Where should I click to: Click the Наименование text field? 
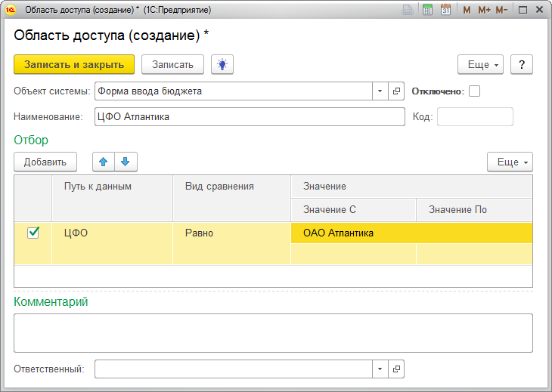point(250,116)
